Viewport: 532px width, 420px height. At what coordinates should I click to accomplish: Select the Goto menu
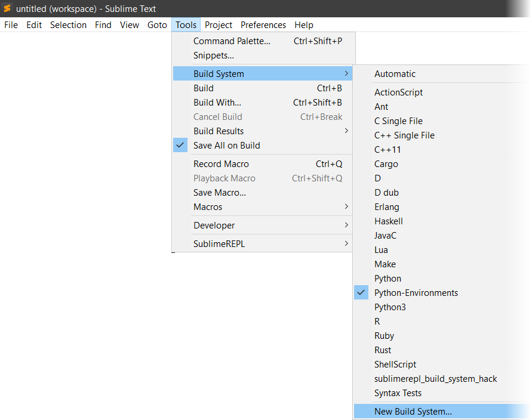(157, 24)
